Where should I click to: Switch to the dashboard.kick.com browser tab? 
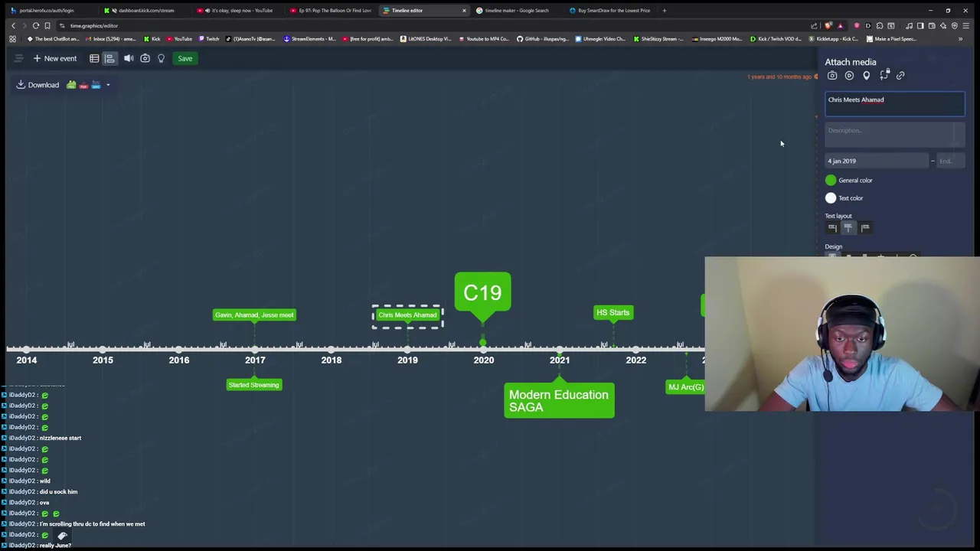[144, 11]
